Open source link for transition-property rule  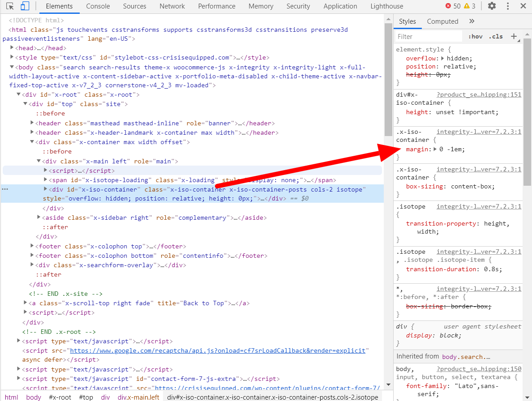479,206
